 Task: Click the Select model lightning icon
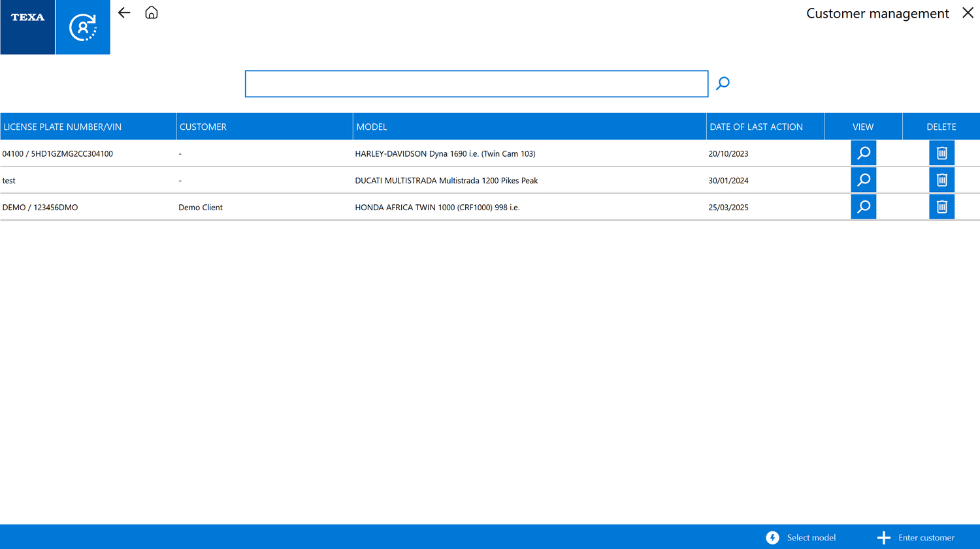coord(772,537)
